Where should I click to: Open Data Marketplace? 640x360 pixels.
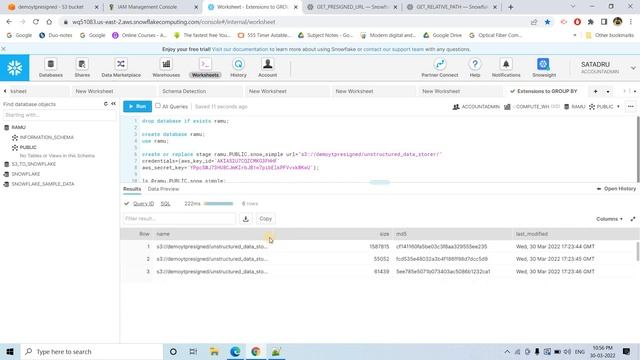121,68
